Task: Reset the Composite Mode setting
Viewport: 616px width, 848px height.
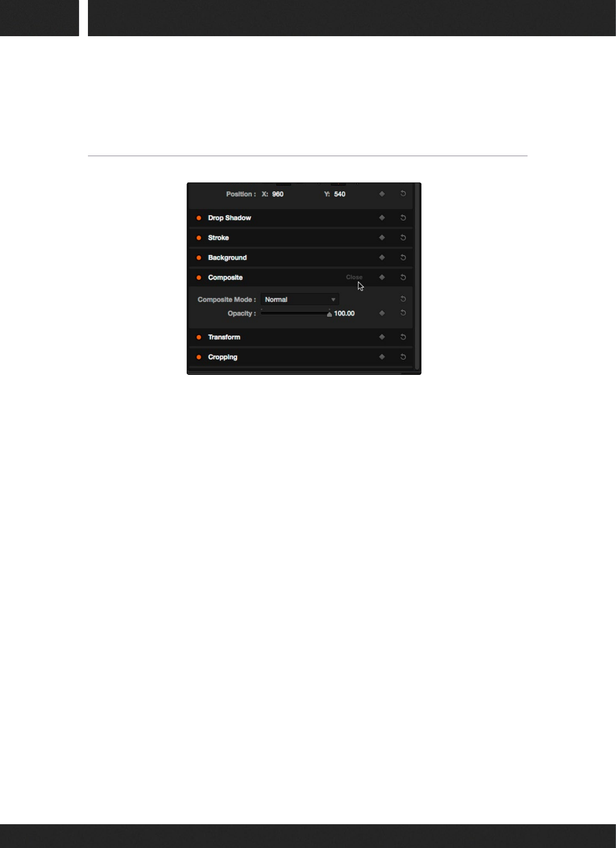Action: pos(403,299)
